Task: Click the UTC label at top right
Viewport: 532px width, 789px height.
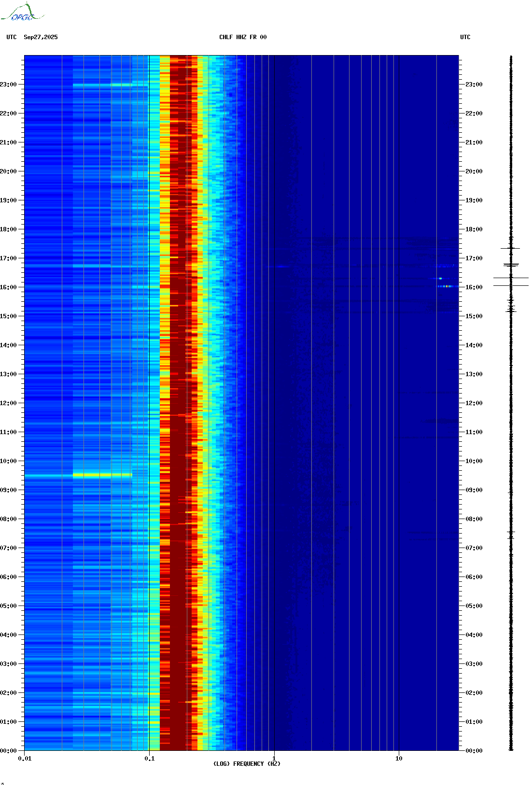Action: coord(465,37)
